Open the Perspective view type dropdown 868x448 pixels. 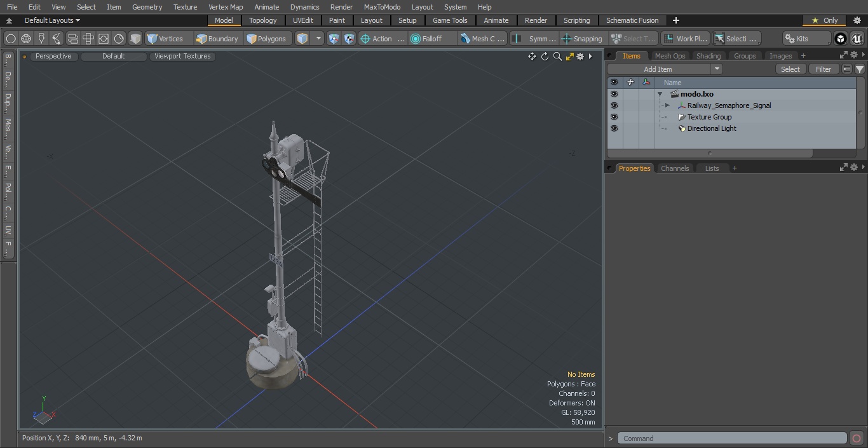tap(53, 56)
